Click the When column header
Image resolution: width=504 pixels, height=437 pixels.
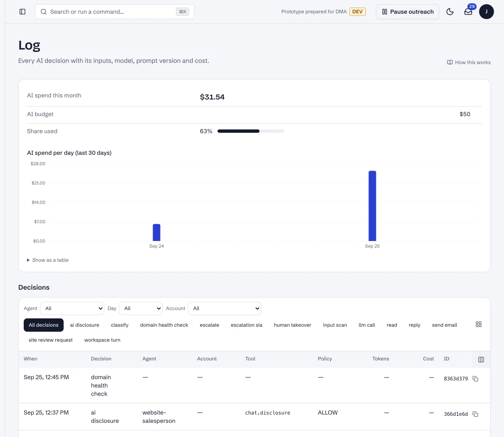[30, 359]
